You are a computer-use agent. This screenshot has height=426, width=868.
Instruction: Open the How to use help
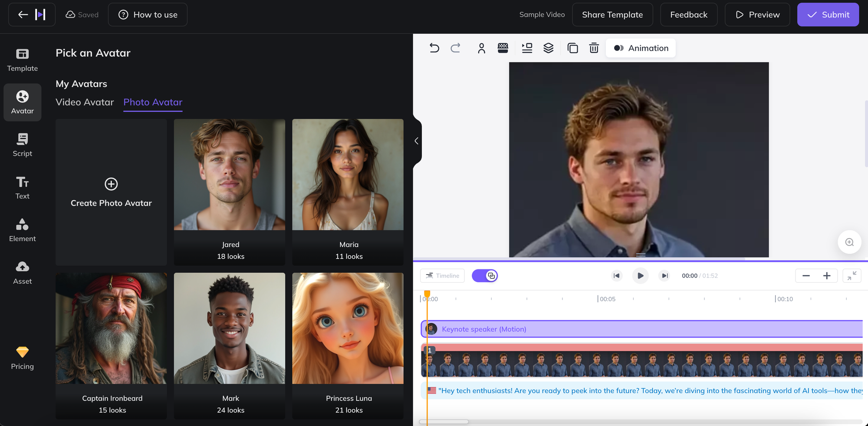[148, 15]
